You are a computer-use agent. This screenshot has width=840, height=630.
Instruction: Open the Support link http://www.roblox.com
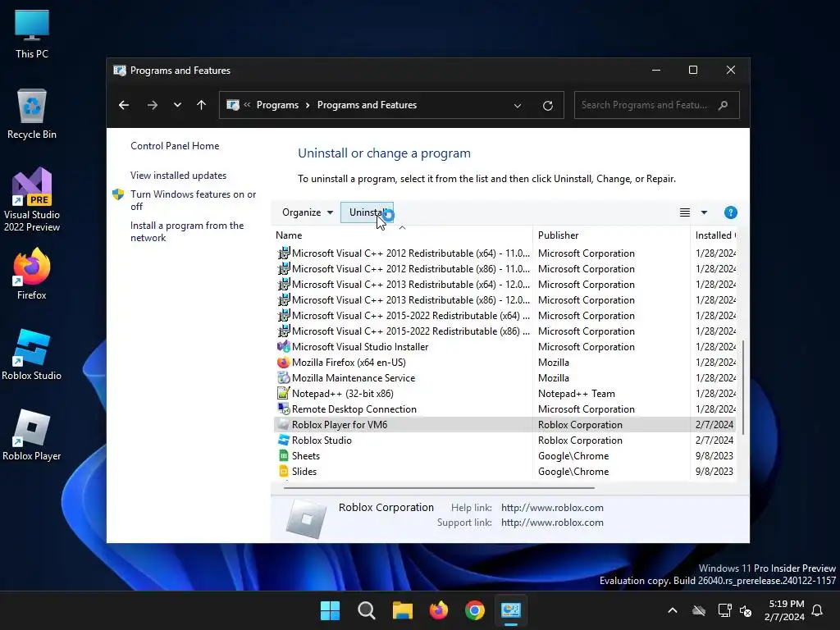coord(552,523)
